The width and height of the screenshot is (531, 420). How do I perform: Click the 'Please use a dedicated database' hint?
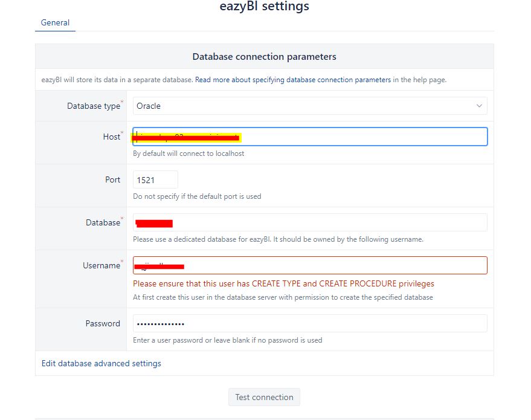pos(278,239)
